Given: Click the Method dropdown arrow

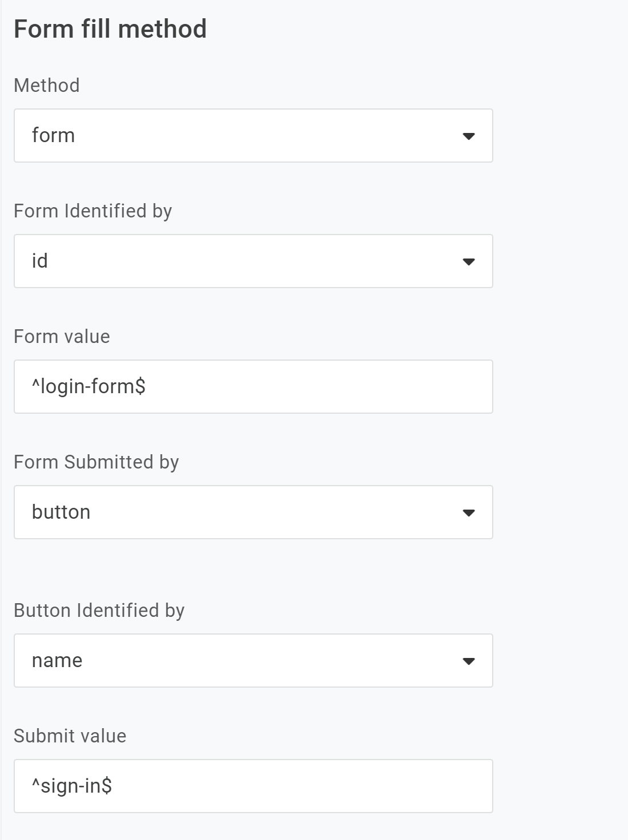Looking at the screenshot, I should [x=469, y=136].
